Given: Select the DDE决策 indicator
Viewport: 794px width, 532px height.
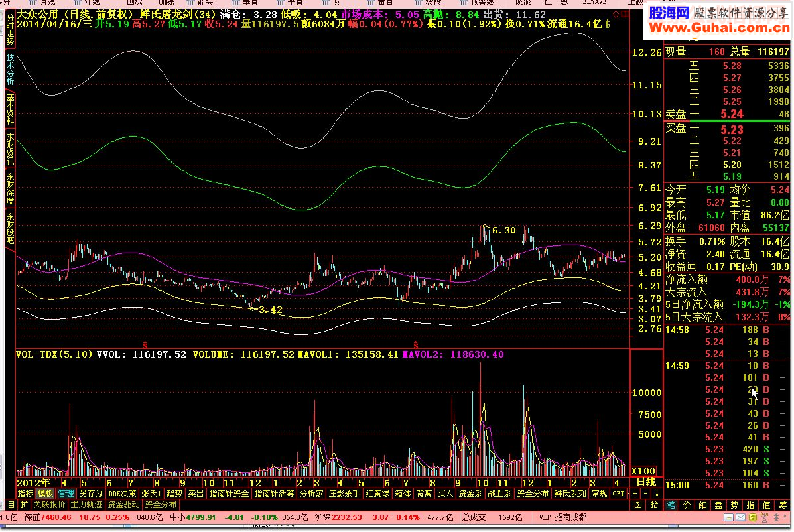Looking at the screenshot, I should click(122, 493).
